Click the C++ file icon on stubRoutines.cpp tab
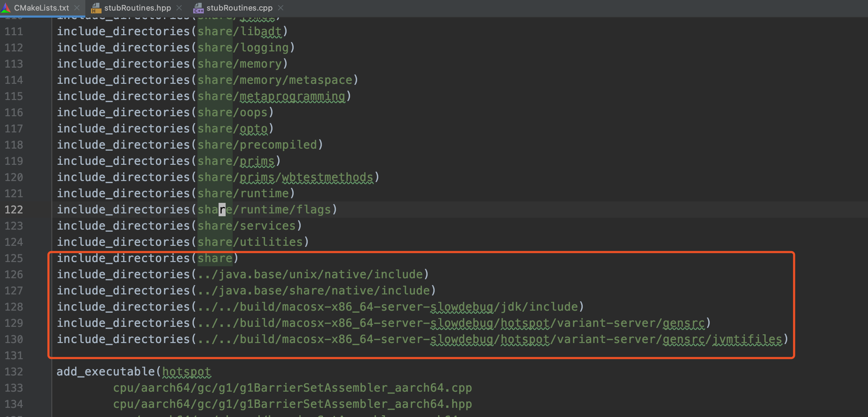The width and height of the screenshot is (868, 417). click(198, 8)
